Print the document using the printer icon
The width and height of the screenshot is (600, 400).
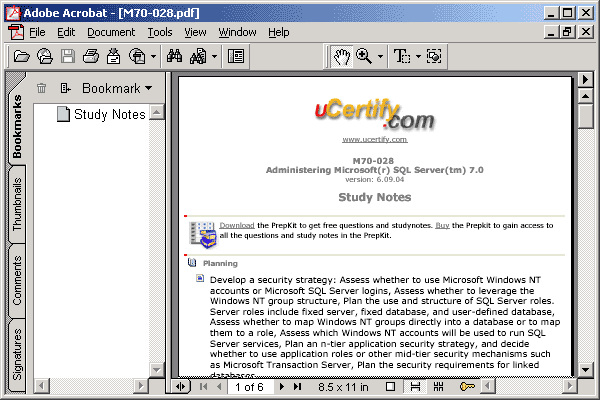(91, 57)
